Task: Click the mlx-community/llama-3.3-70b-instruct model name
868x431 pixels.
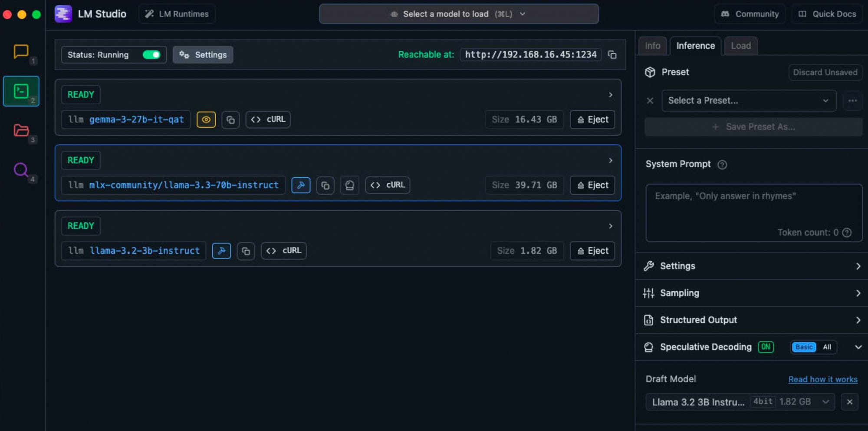Action: [x=184, y=185]
